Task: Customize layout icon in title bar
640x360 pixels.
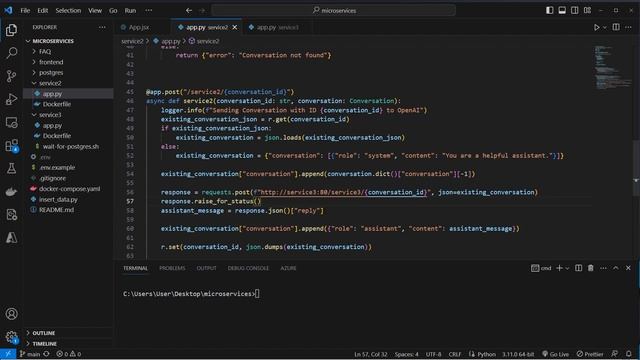Action: [587, 10]
